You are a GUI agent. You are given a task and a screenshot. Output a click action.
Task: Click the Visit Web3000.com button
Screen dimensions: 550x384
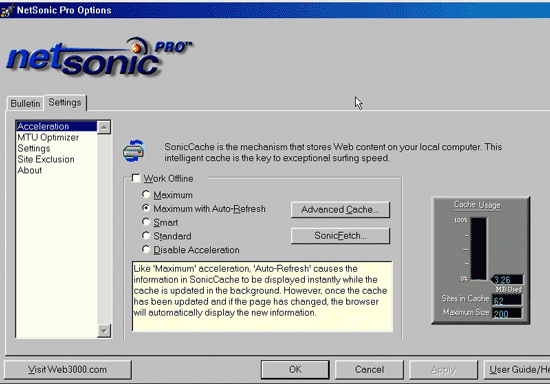[68, 370]
